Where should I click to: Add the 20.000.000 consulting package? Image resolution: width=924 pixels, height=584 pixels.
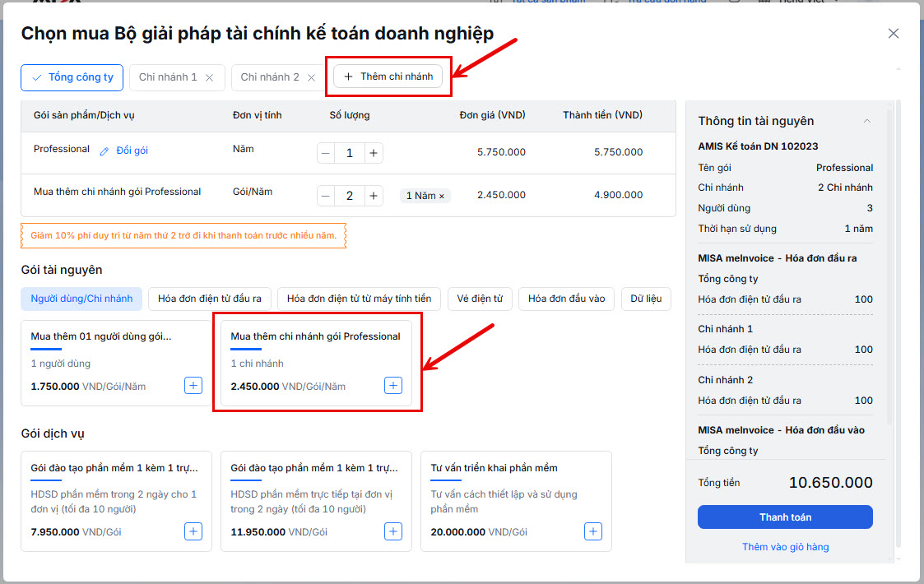click(x=592, y=531)
